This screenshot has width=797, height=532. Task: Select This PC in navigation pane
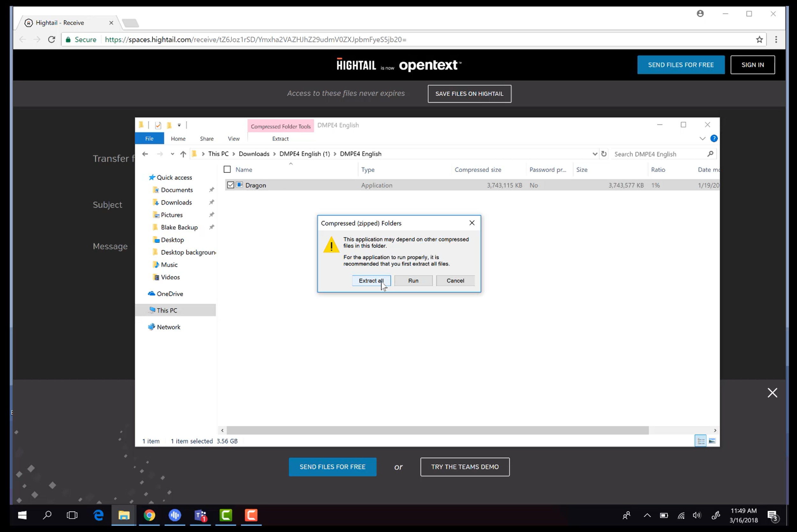176,310
